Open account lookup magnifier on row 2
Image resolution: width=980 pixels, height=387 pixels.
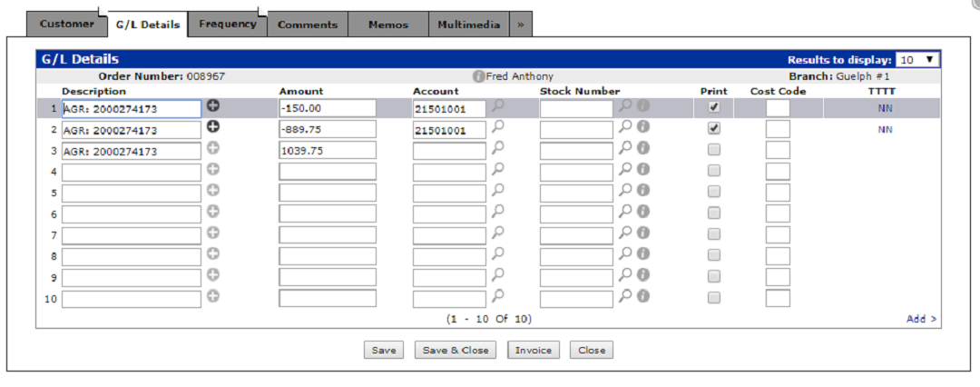click(498, 127)
